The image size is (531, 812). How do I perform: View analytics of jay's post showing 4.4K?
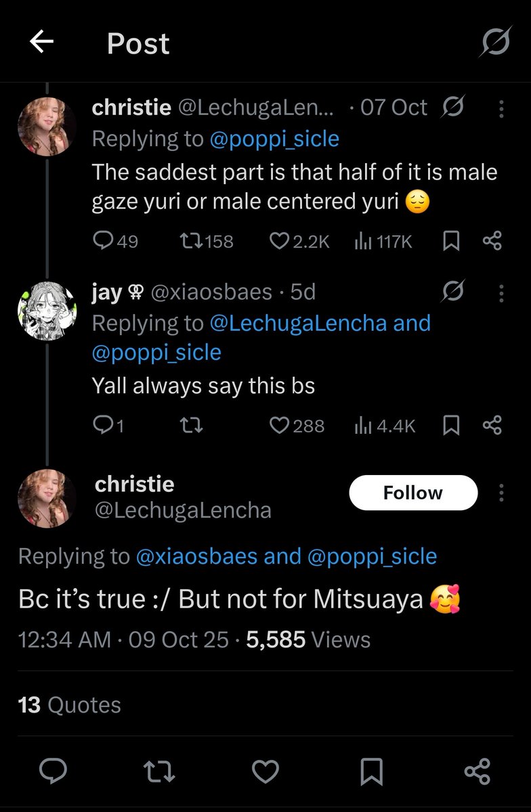[x=385, y=425]
